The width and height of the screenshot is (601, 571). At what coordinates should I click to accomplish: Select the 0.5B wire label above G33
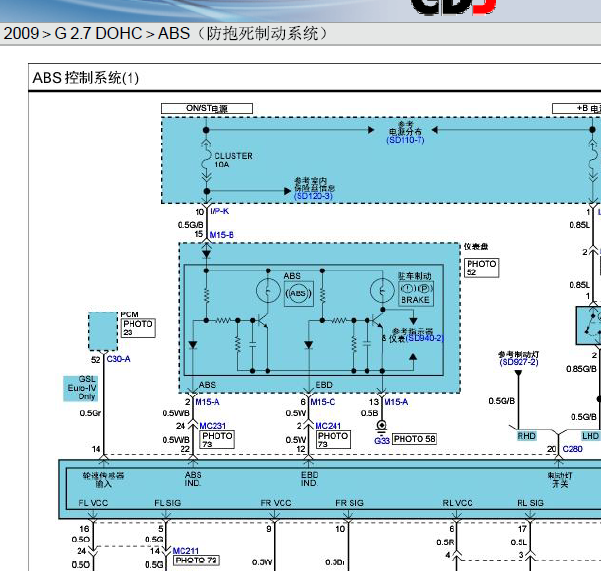(x=369, y=413)
